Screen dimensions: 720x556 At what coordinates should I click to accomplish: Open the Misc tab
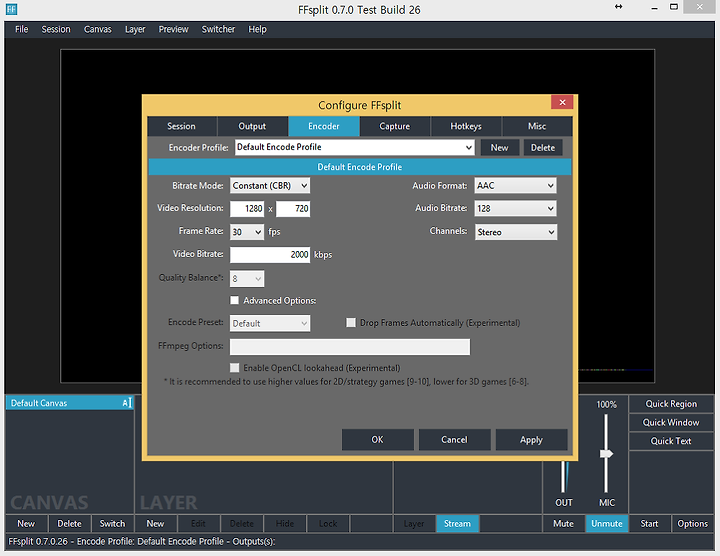click(x=537, y=126)
